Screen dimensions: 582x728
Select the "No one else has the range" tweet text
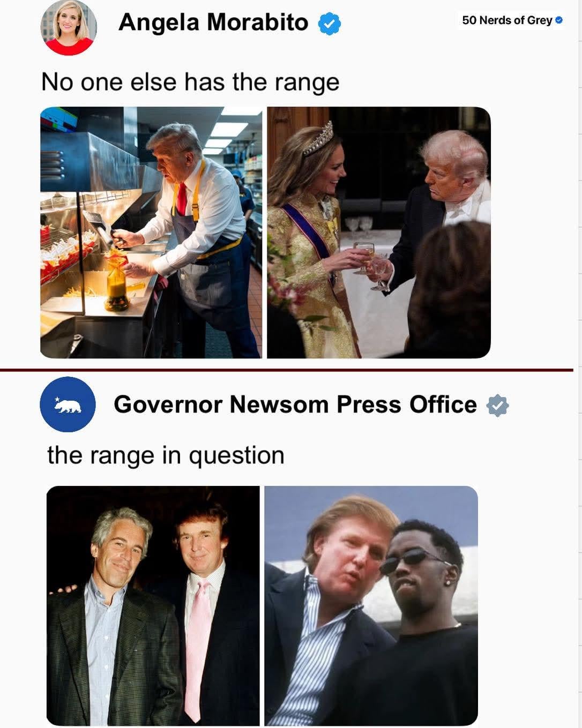click(x=190, y=82)
